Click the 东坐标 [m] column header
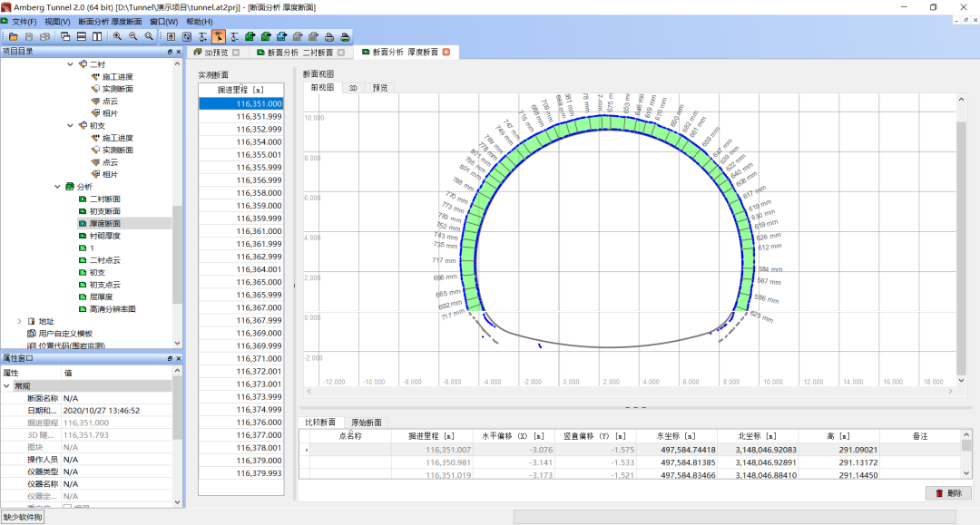 (676, 436)
